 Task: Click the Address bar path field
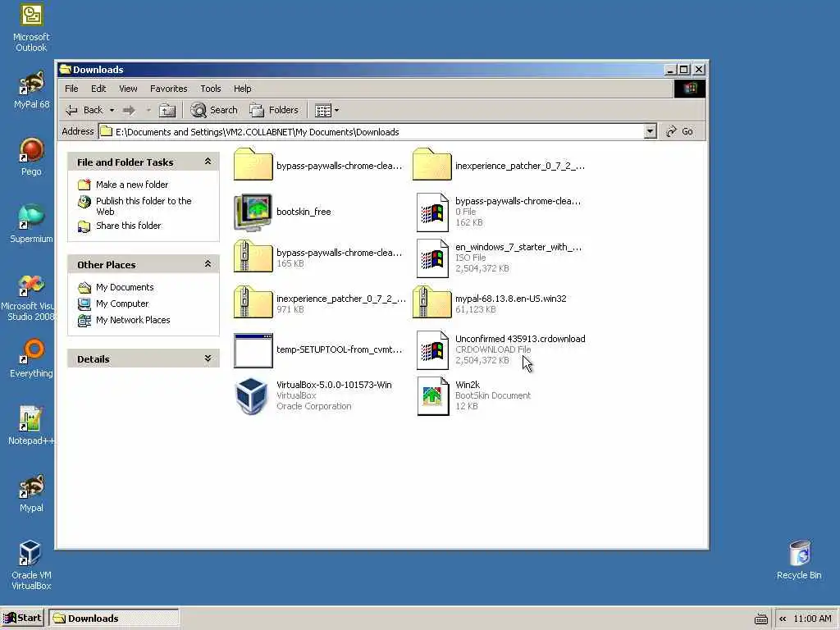click(372, 131)
